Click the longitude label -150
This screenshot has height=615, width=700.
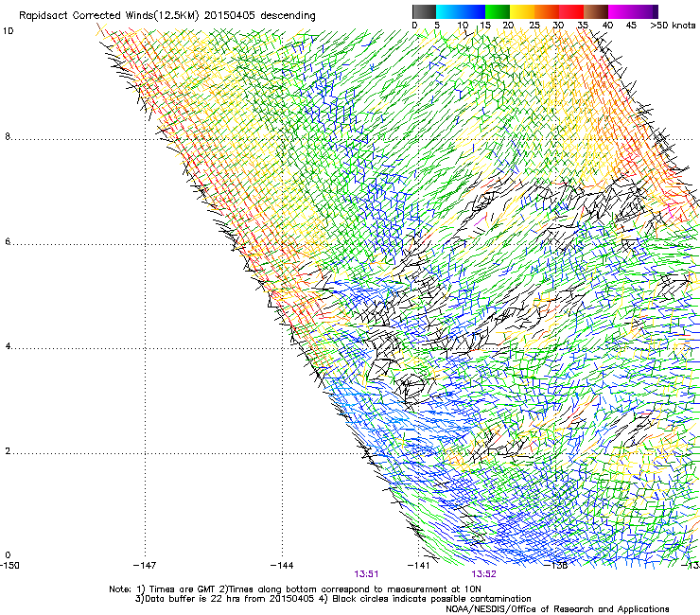(x=9, y=566)
